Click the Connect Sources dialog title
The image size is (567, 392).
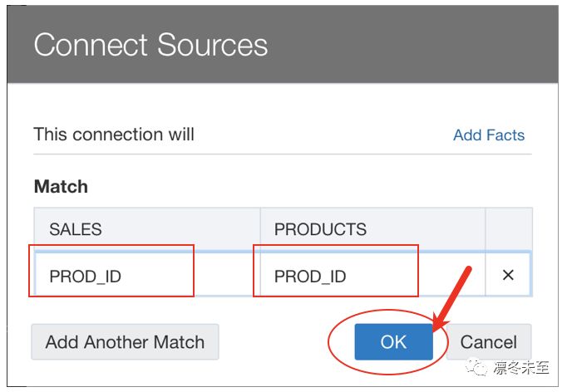(150, 45)
